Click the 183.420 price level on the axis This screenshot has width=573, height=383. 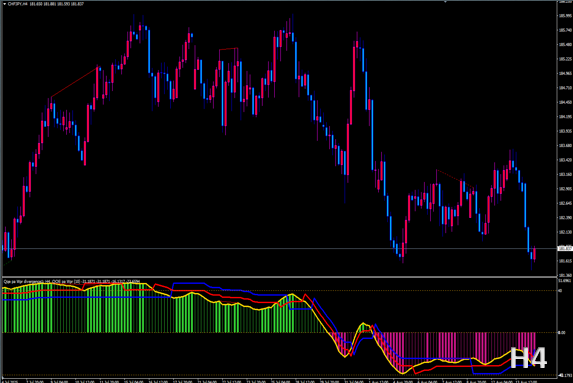tap(565, 160)
